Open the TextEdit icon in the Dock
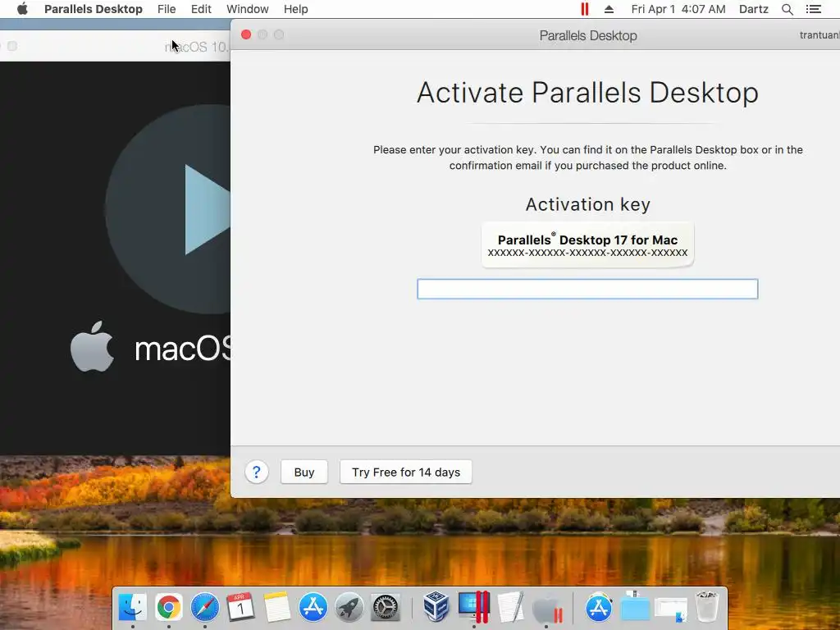 pyautogui.click(x=510, y=607)
